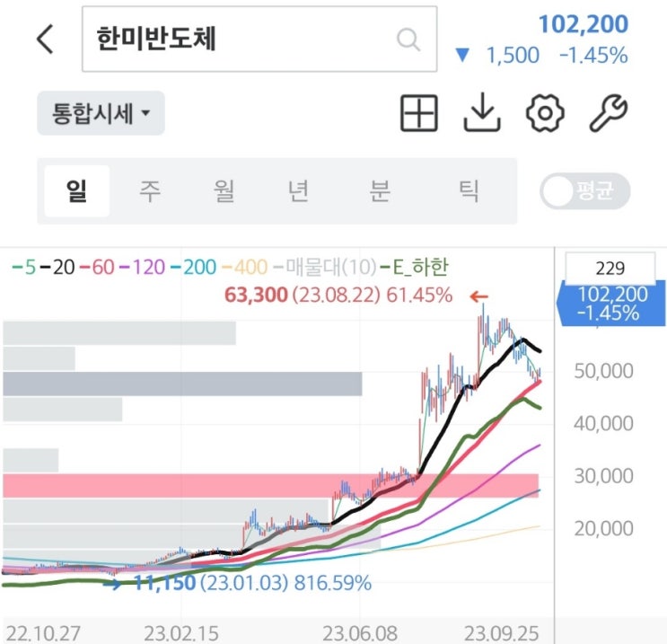The image size is (667, 644).
Task: Open the wrench tools icon
Action: click(608, 113)
